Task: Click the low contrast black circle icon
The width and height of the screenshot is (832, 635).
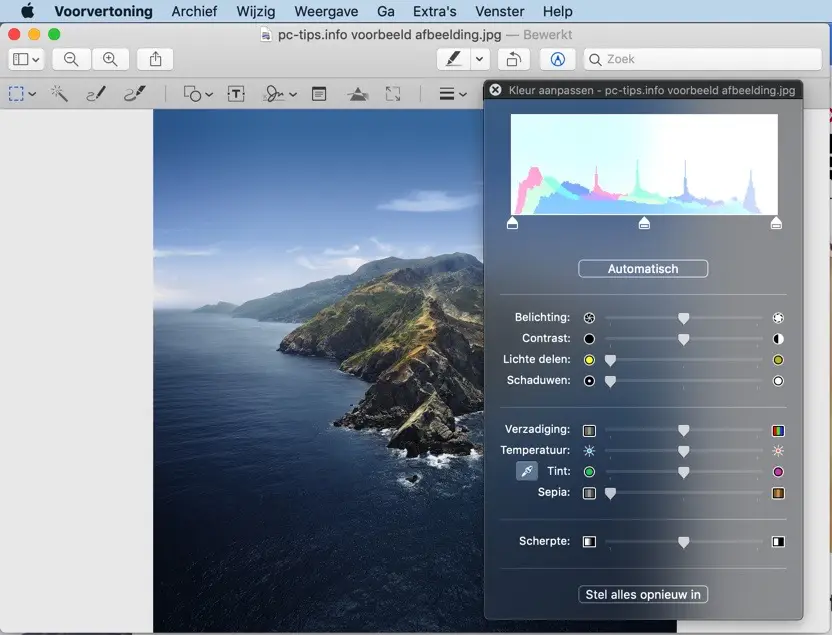Action: coord(589,339)
